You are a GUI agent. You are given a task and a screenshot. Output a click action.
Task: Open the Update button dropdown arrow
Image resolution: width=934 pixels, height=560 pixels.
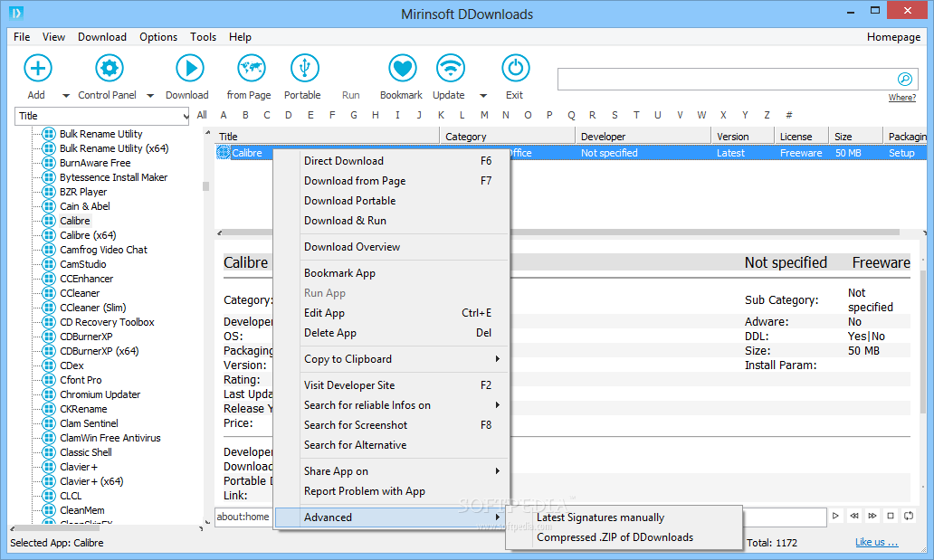tap(483, 95)
